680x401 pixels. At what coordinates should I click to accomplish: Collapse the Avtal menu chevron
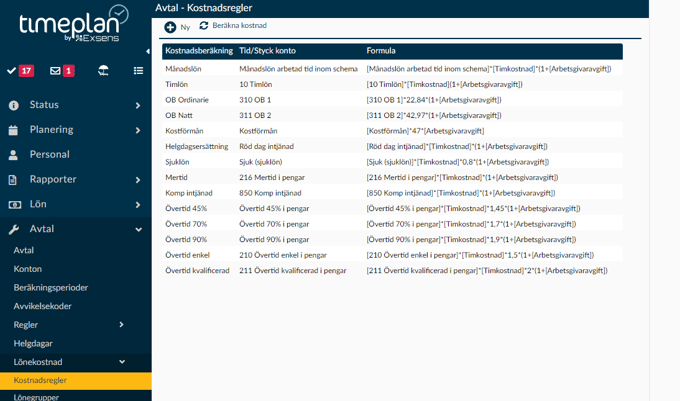pyautogui.click(x=139, y=230)
